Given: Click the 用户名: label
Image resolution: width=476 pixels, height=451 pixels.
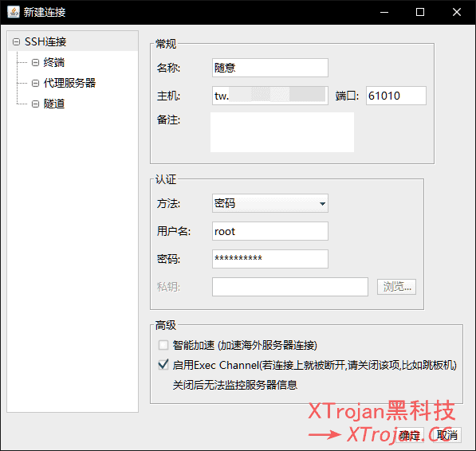Looking at the screenshot, I should click(174, 231).
